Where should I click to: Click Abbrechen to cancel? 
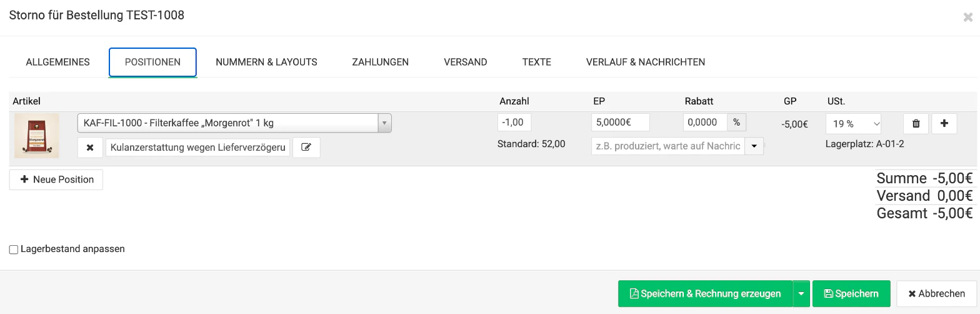tap(936, 294)
